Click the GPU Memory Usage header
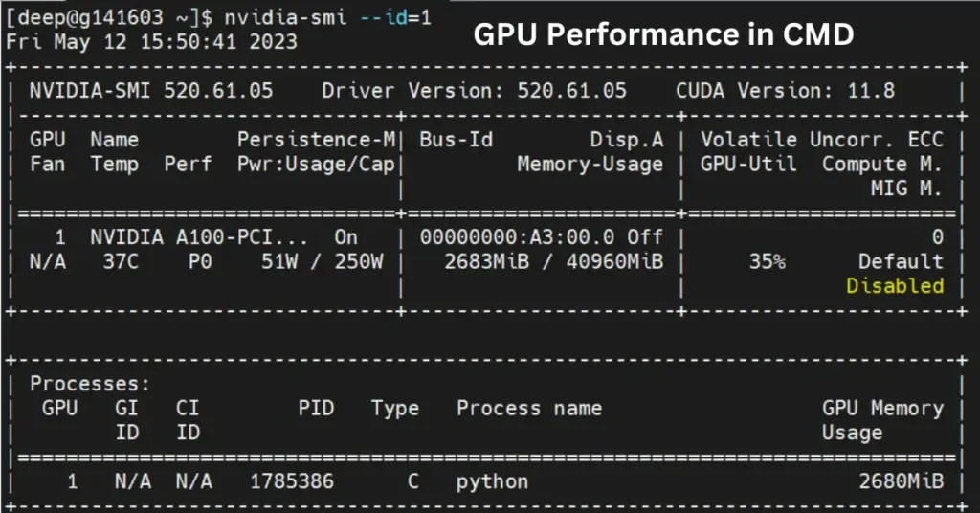980x513 pixels. [x=882, y=420]
